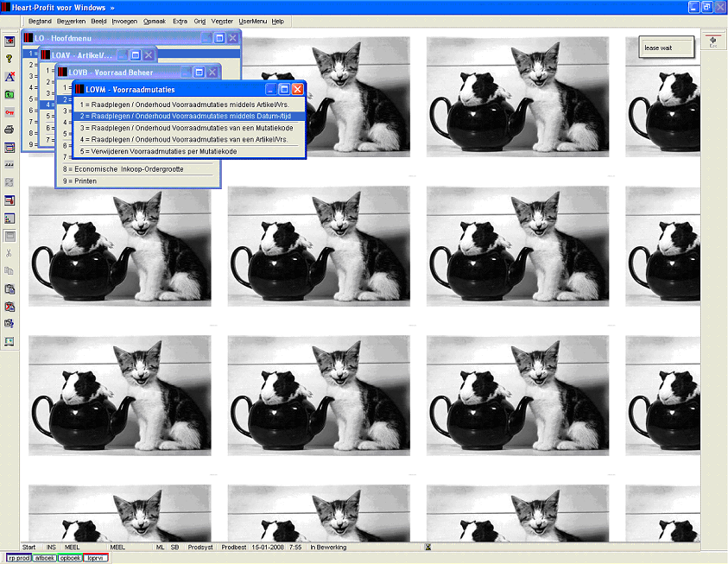Image resolution: width=728 pixels, height=564 pixels.
Task: Click the 'lease wait' message box
Action: tap(666, 48)
